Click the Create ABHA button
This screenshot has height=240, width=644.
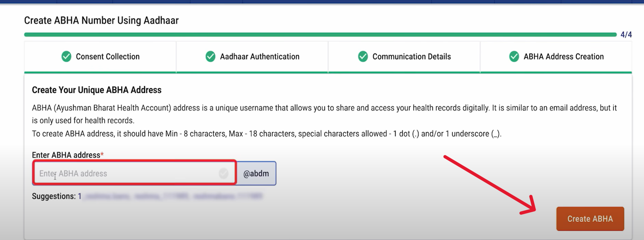pos(590,219)
